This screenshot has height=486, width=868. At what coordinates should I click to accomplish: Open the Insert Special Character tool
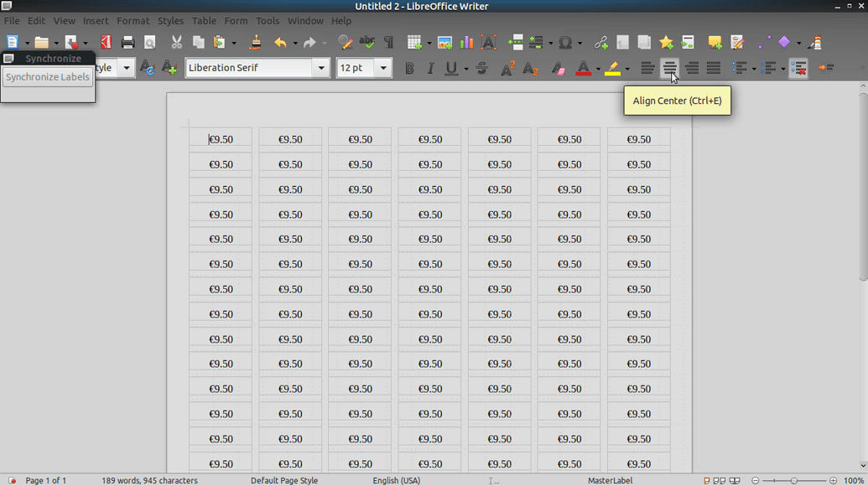click(564, 42)
